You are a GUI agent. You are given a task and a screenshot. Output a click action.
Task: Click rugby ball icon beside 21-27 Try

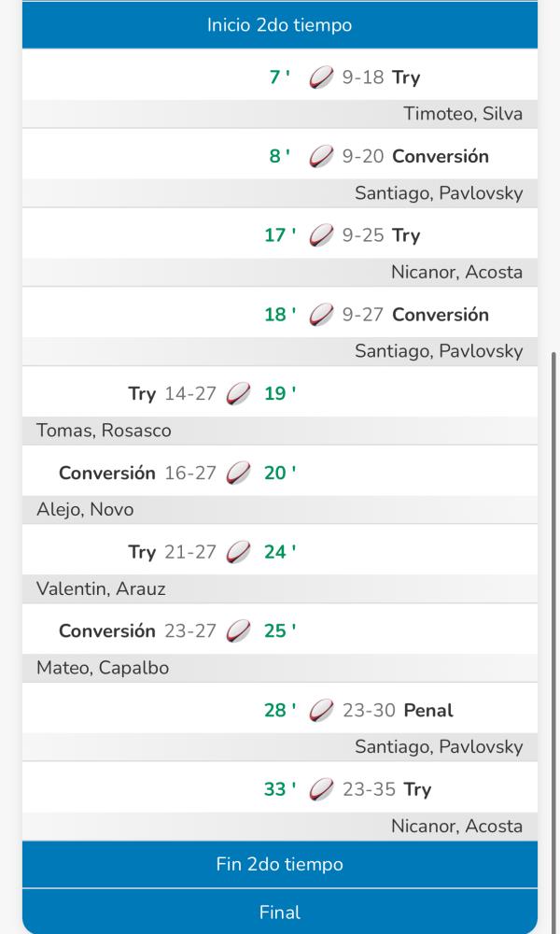pos(238,552)
